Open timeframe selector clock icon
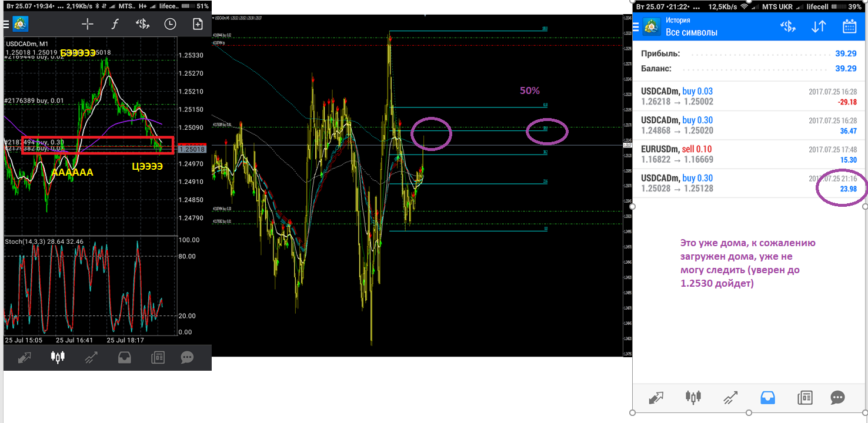This screenshot has height=423, width=868. click(x=170, y=24)
